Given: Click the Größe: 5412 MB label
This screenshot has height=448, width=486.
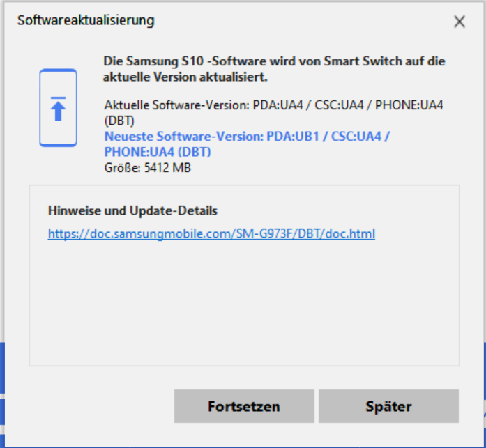Looking at the screenshot, I should point(148,168).
